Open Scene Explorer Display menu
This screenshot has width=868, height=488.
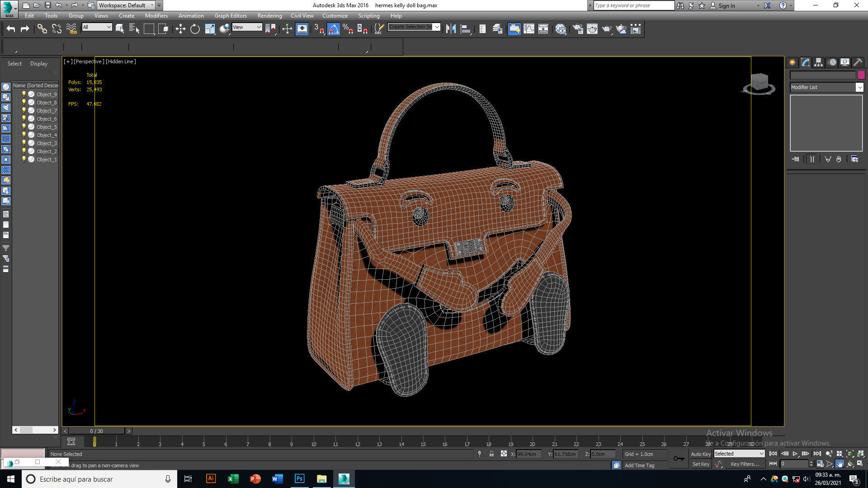(x=39, y=64)
